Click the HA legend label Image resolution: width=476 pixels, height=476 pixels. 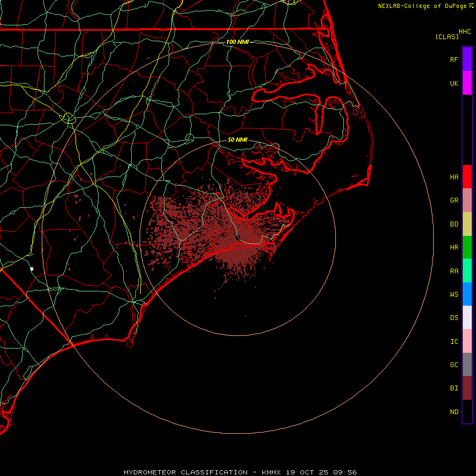coord(454,177)
